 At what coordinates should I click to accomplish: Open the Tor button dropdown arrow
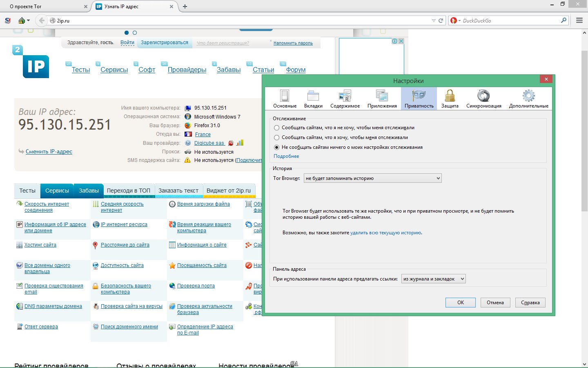tap(28, 20)
